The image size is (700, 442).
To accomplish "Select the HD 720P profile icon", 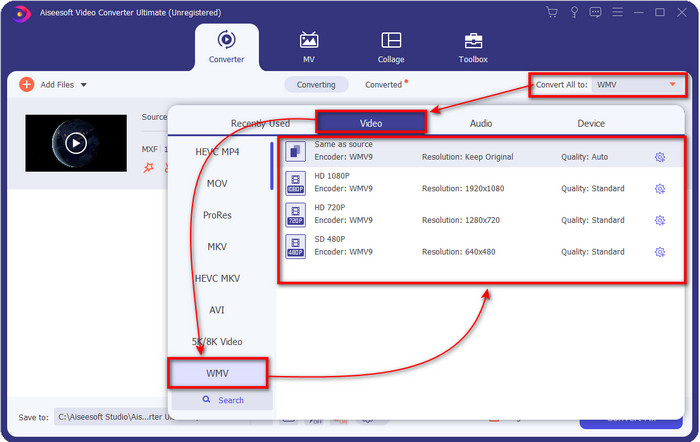I will point(296,214).
